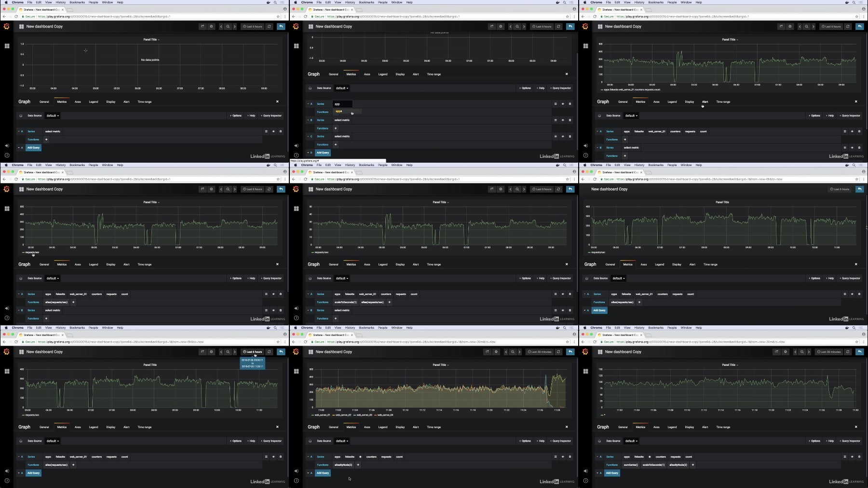Click refresh icon in bottom-middle frame
Screen dimensions: 868x488
[558, 352]
